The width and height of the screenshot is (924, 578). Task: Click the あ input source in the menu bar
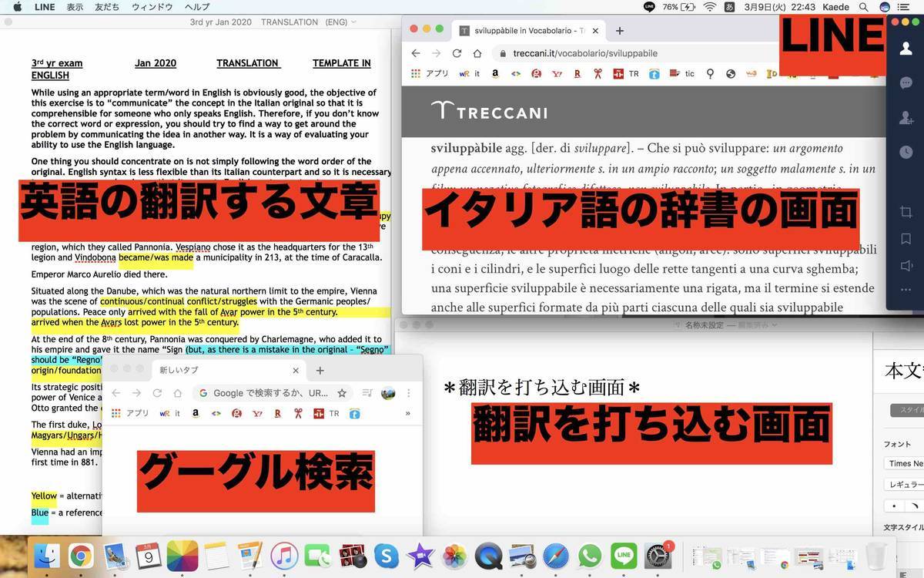pos(730,7)
